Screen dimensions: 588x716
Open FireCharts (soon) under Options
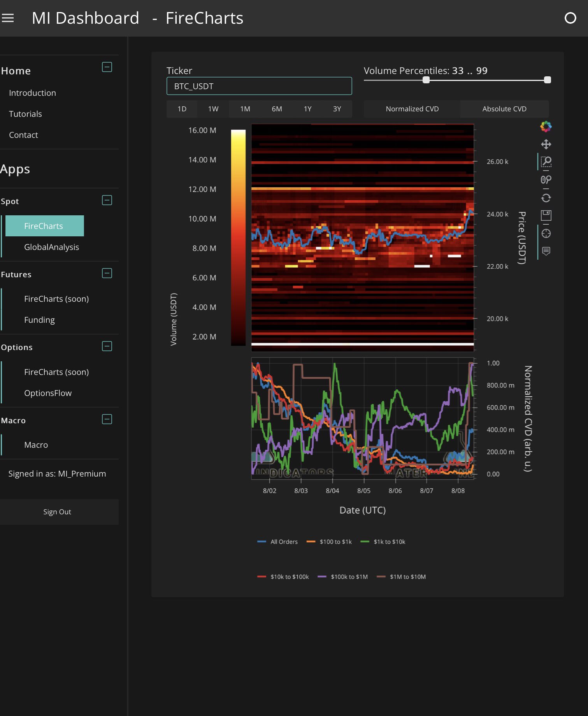point(56,372)
